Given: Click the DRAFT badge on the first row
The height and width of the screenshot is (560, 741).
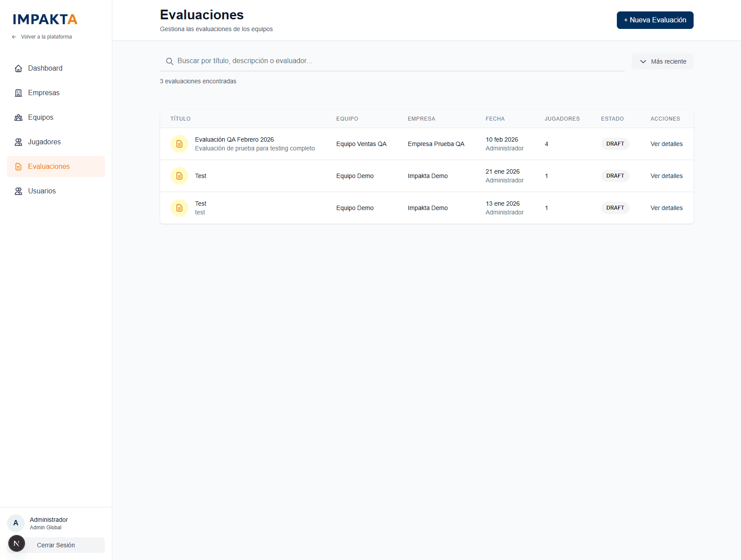Looking at the screenshot, I should coord(615,144).
